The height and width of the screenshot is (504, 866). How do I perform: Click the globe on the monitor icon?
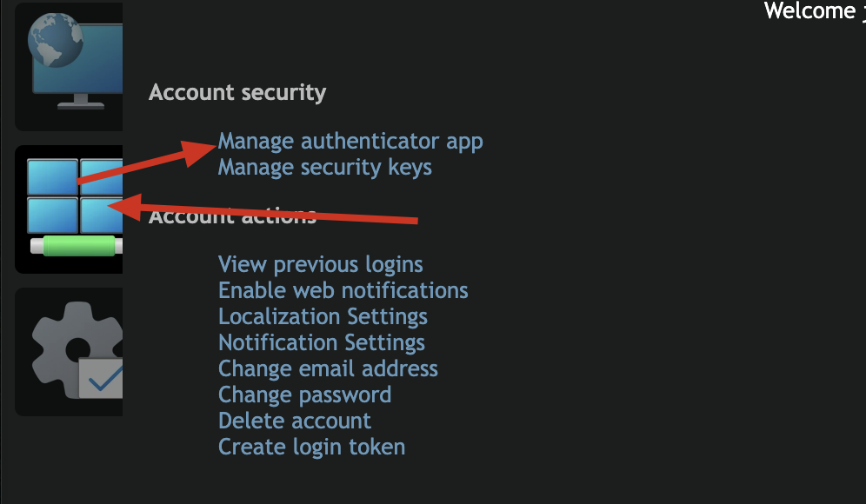(56, 40)
